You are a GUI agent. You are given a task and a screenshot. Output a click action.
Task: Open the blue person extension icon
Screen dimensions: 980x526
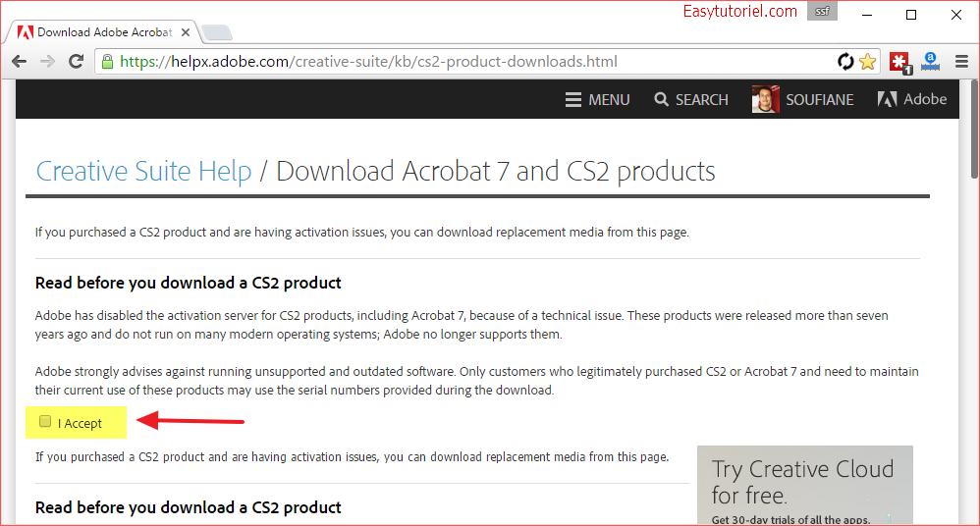click(930, 61)
